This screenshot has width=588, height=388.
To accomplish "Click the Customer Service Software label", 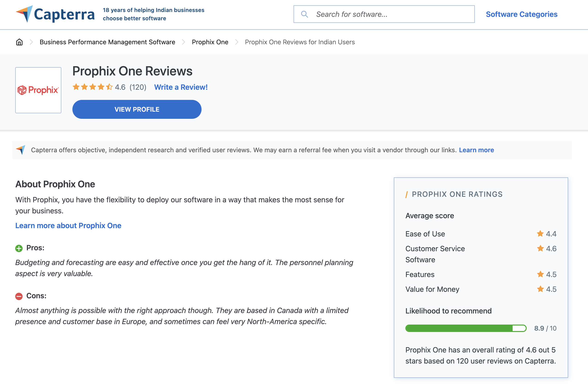I will tap(435, 254).
